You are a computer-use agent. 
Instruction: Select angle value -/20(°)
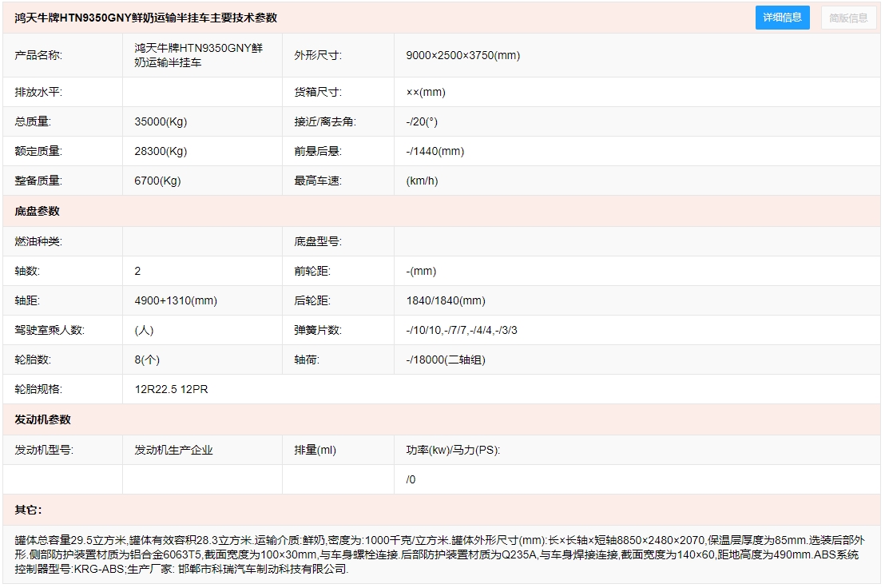click(422, 122)
